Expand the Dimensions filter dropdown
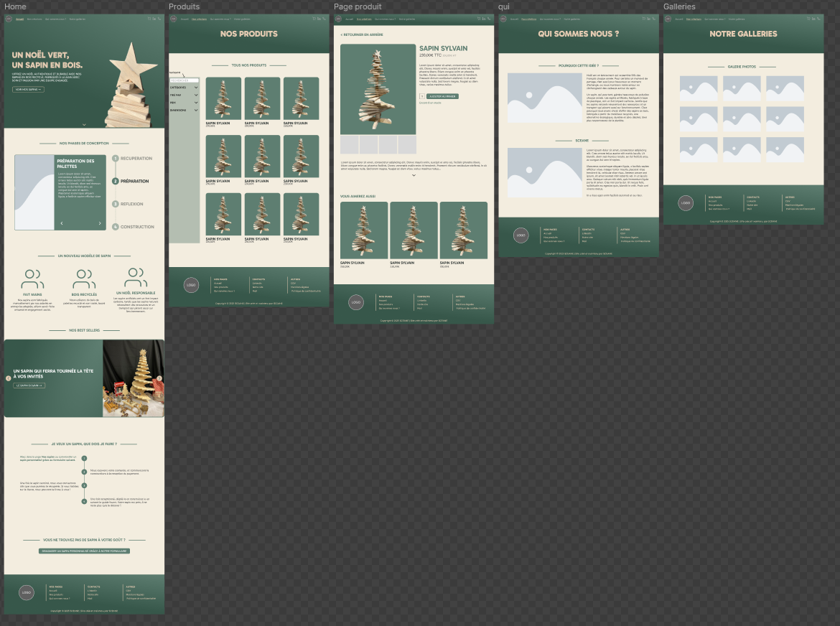The width and height of the screenshot is (840, 626). pos(195,111)
